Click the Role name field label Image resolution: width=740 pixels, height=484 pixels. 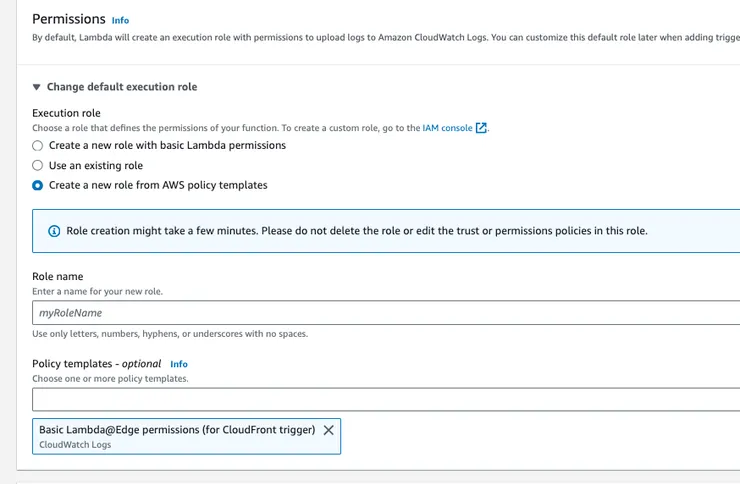(x=58, y=276)
